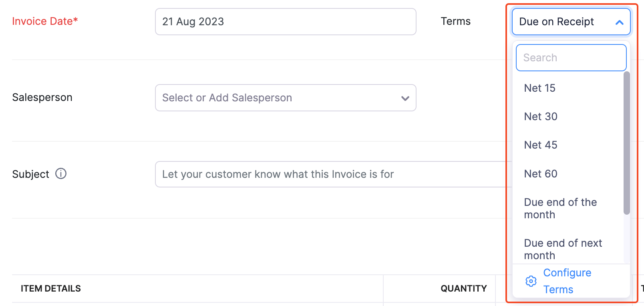Open the Configure Terms settings
644x306 pixels.
567,281
